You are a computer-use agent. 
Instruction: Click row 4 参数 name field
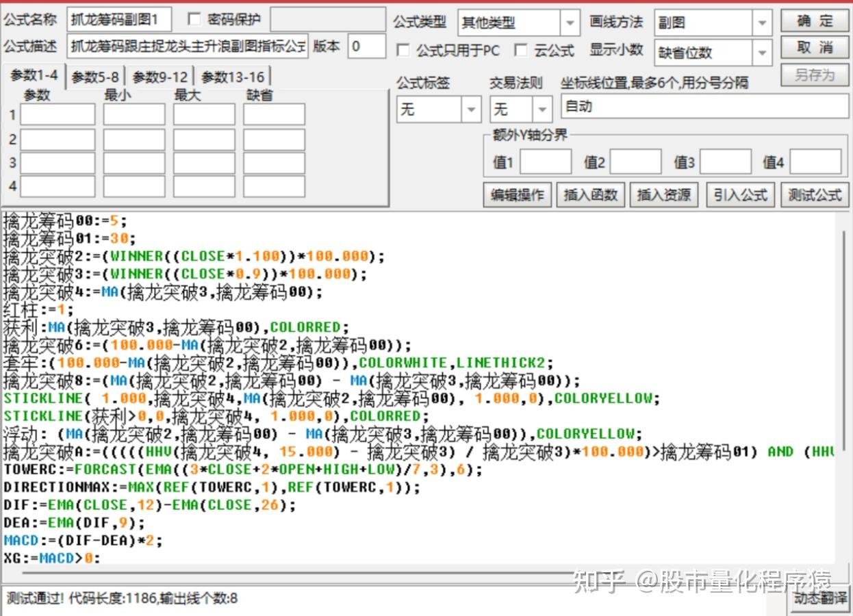58,186
